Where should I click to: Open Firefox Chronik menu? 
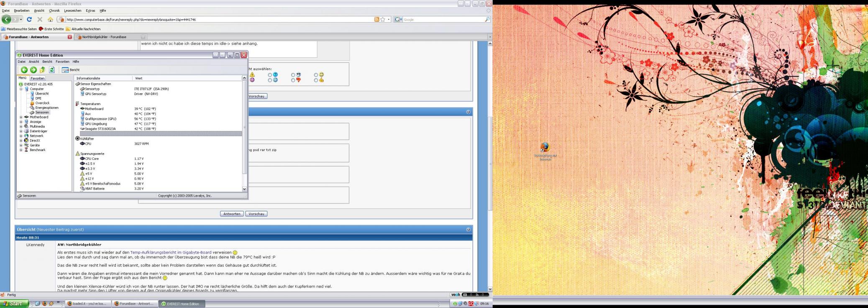(54, 10)
